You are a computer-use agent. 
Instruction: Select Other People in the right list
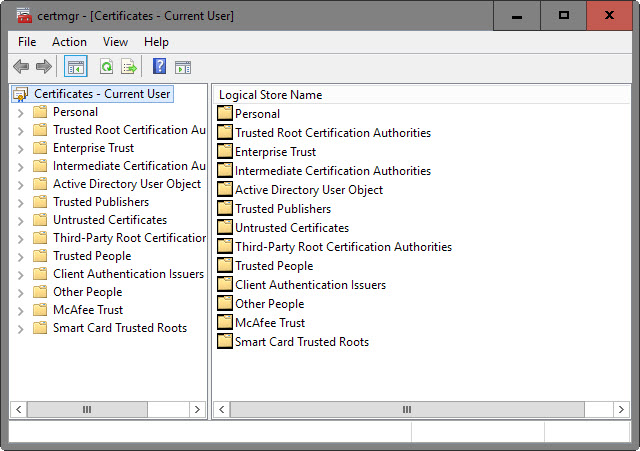[x=270, y=304]
